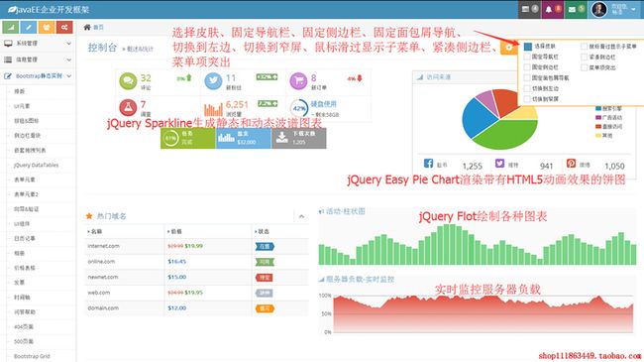The height and width of the screenshot is (362, 644).
Task: Click the blue Twitter bird icon with 11
Action: [213, 81]
